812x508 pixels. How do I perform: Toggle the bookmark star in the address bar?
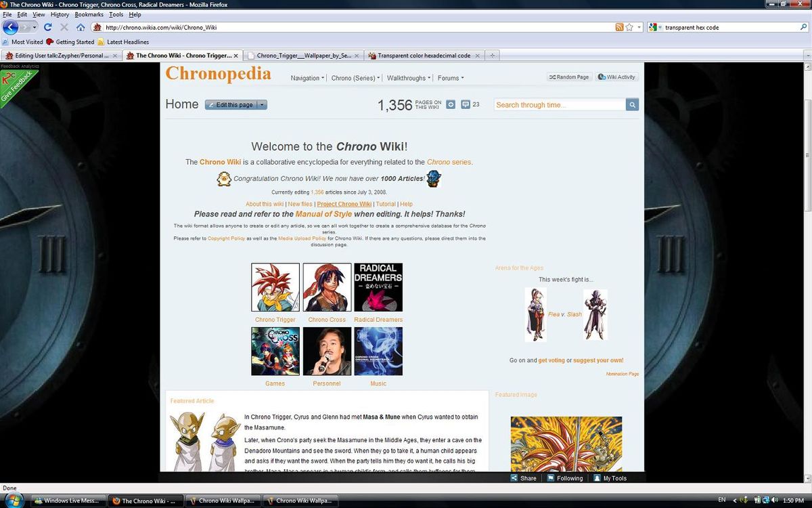pyautogui.click(x=628, y=27)
